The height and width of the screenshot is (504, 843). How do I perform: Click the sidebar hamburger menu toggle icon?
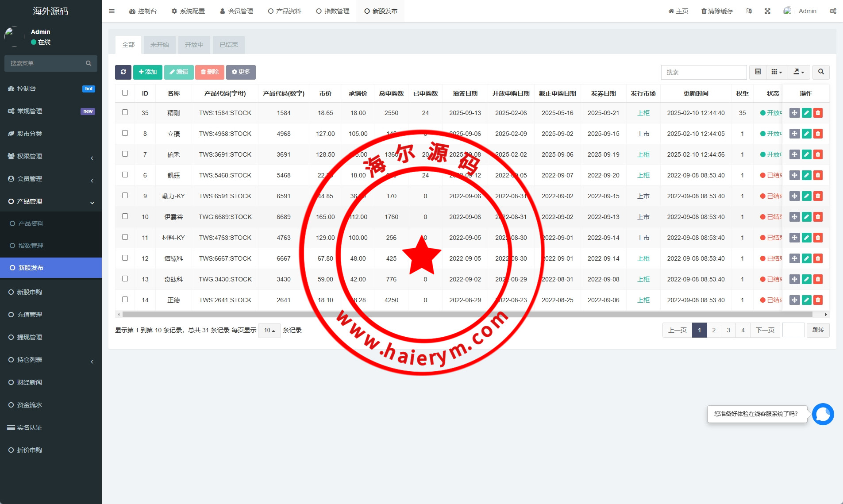pyautogui.click(x=112, y=11)
